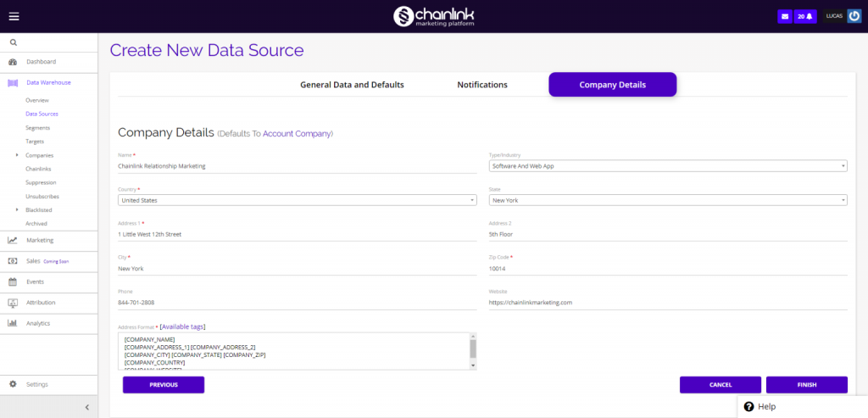Click the Address Format scrollbar thumb
The height and width of the screenshot is (418, 868).
pos(473,348)
